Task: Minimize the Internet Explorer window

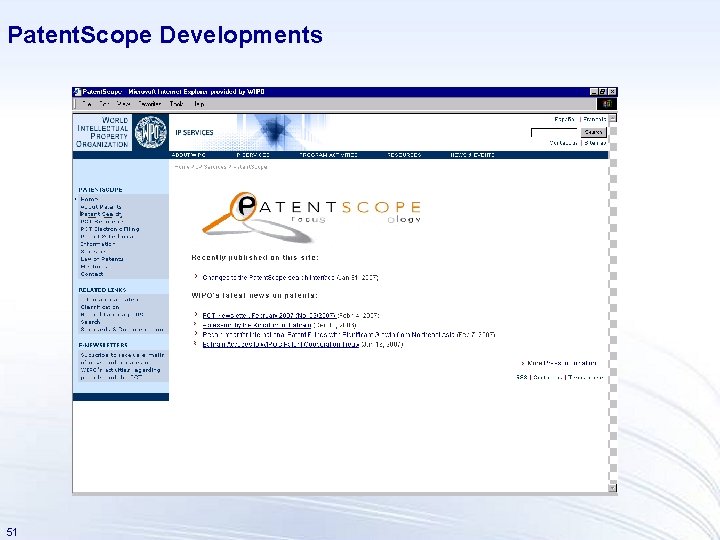Action: click(594, 92)
